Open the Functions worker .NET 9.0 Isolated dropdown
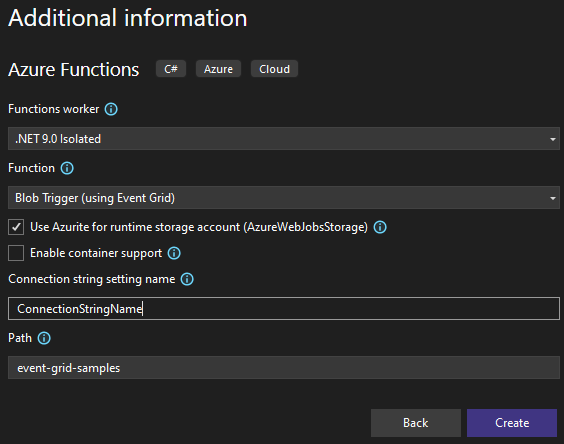This screenshot has height=444, width=564. click(x=284, y=139)
